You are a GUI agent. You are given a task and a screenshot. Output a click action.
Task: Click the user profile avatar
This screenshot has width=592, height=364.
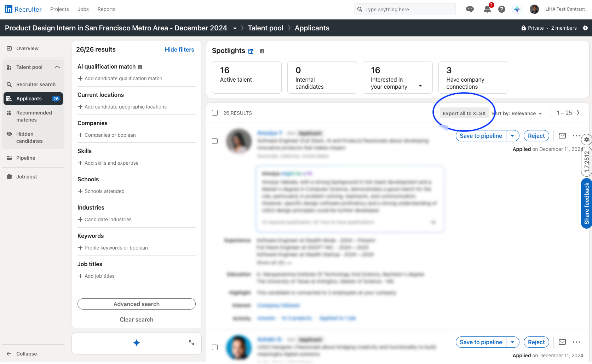(x=534, y=9)
